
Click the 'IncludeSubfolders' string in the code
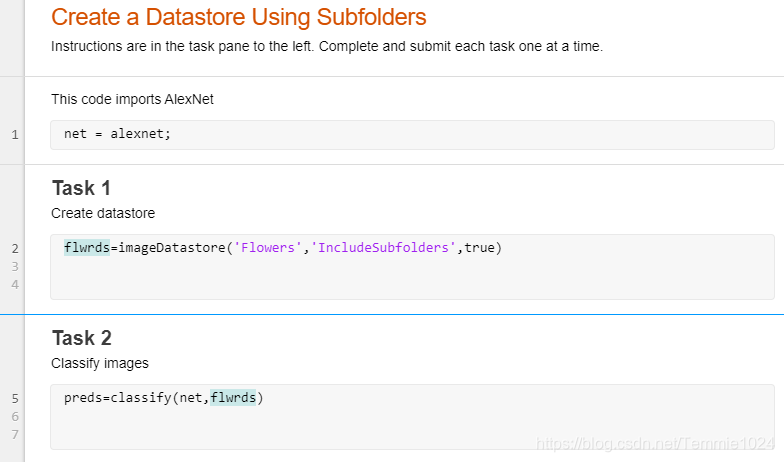pos(384,248)
